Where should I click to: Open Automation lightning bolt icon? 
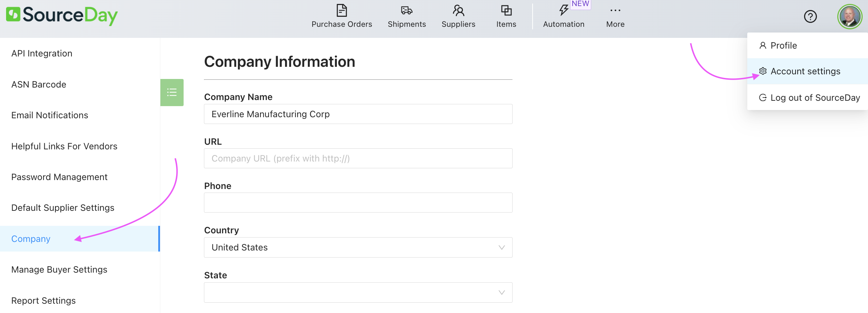tap(564, 10)
